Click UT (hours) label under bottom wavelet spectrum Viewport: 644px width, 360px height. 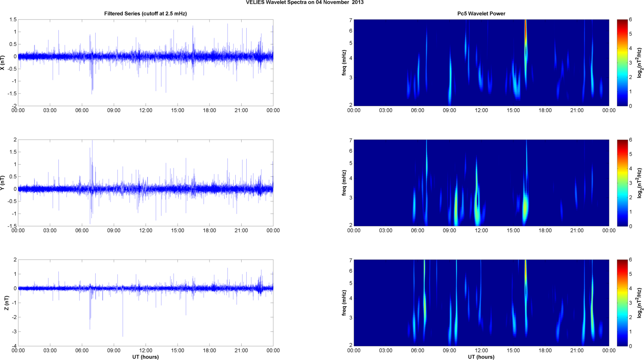pos(481,357)
